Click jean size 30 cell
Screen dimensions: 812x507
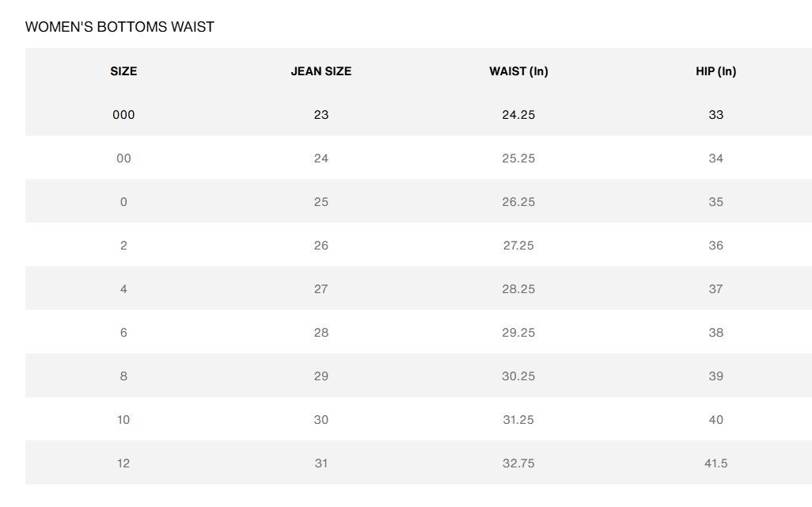tap(321, 420)
